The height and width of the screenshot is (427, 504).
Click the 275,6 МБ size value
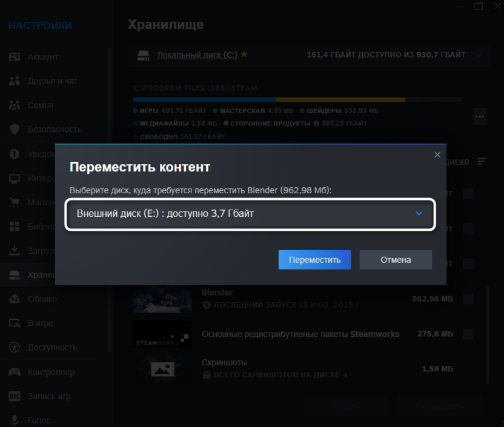tap(435, 334)
